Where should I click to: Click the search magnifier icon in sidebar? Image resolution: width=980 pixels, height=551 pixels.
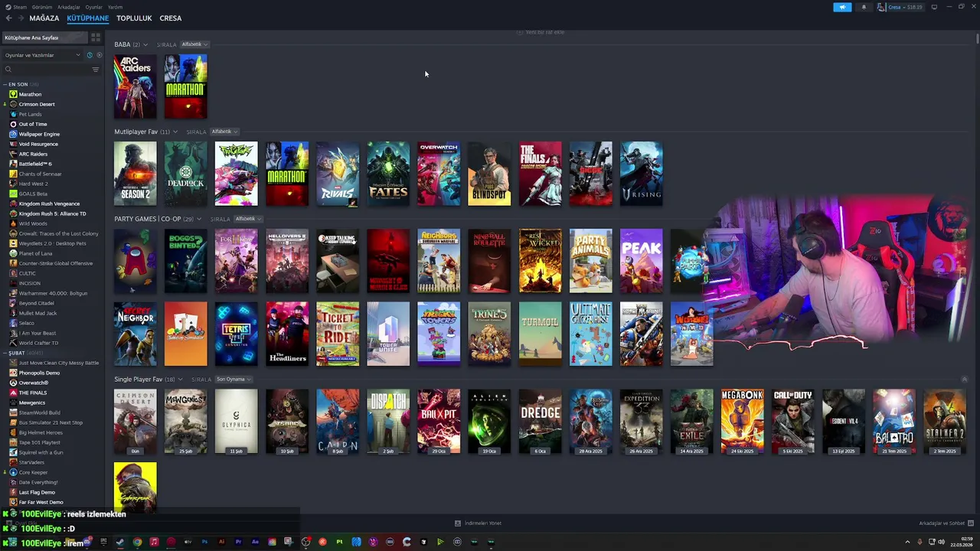click(x=8, y=70)
